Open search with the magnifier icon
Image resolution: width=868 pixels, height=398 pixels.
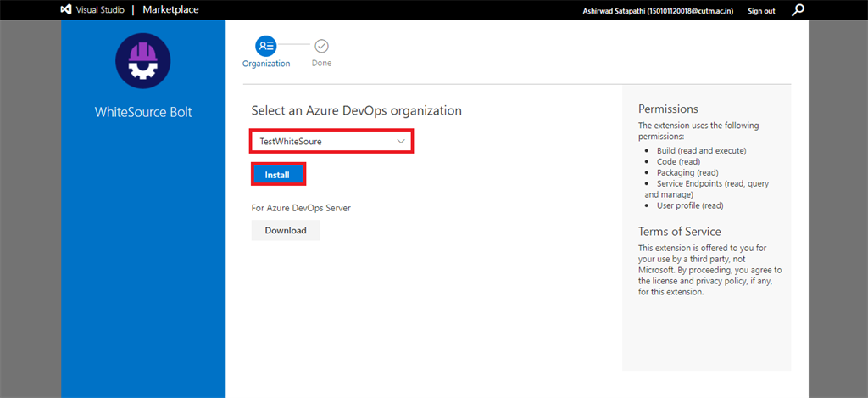798,10
